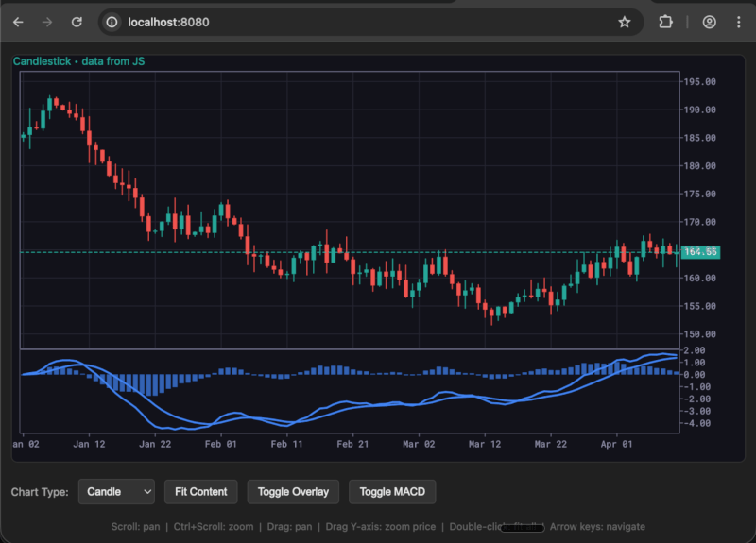Open the browser extensions puzzle icon
Image resolution: width=756 pixels, height=543 pixels.
666,22
